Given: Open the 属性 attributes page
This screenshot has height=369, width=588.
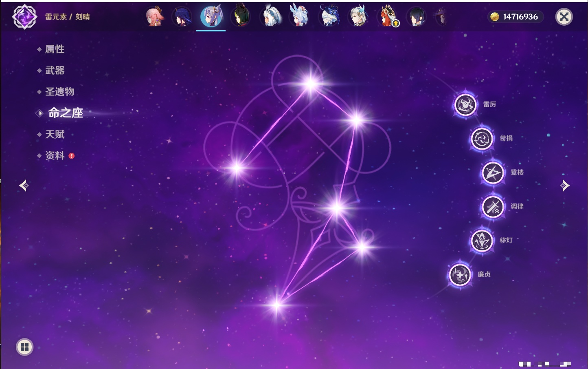Looking at the screenshot, I should point(55,49).
